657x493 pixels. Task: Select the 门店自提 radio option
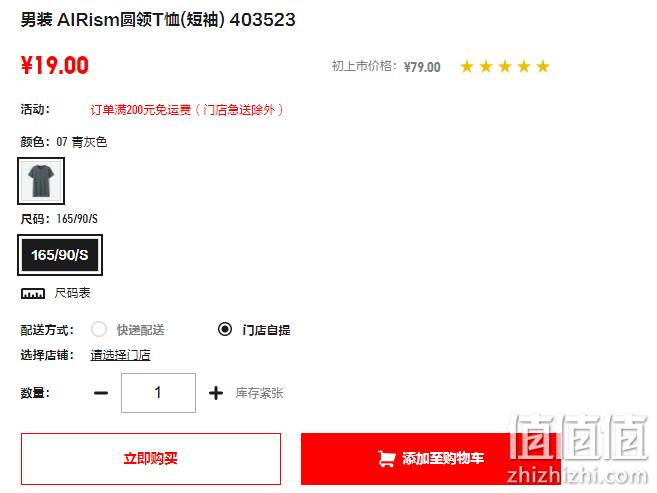[x=225, y=329]
